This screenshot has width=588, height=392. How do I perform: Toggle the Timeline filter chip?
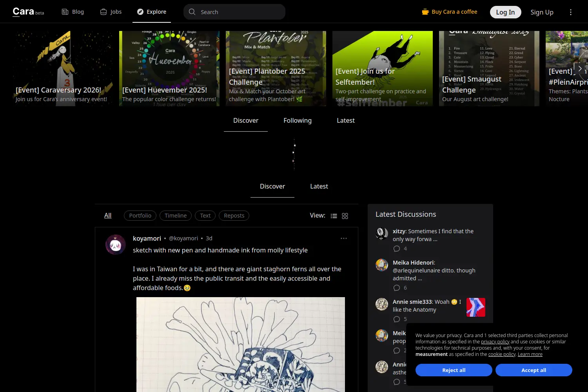(176, 216)
